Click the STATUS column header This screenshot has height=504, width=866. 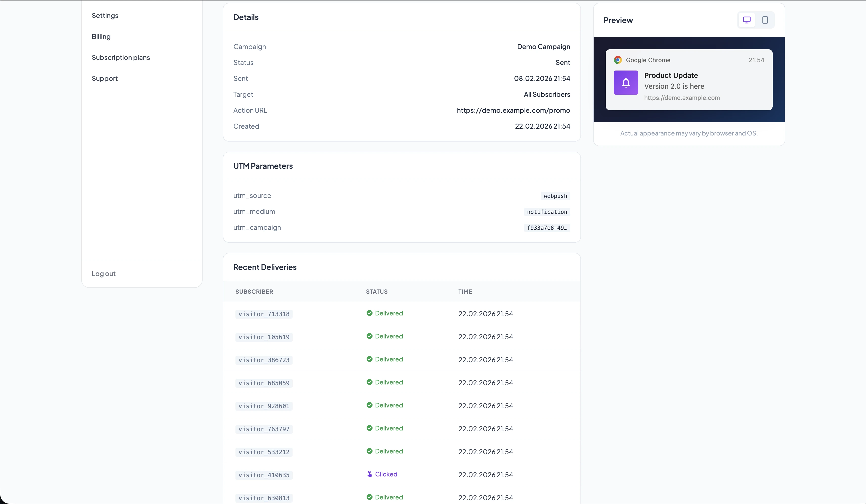click(x=376, y=291)
